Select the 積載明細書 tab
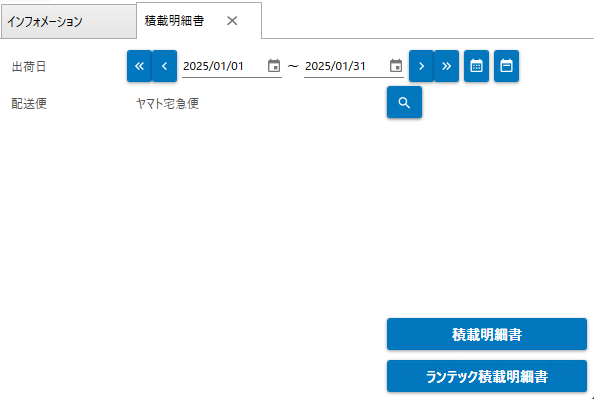 [x=175, y=21]
